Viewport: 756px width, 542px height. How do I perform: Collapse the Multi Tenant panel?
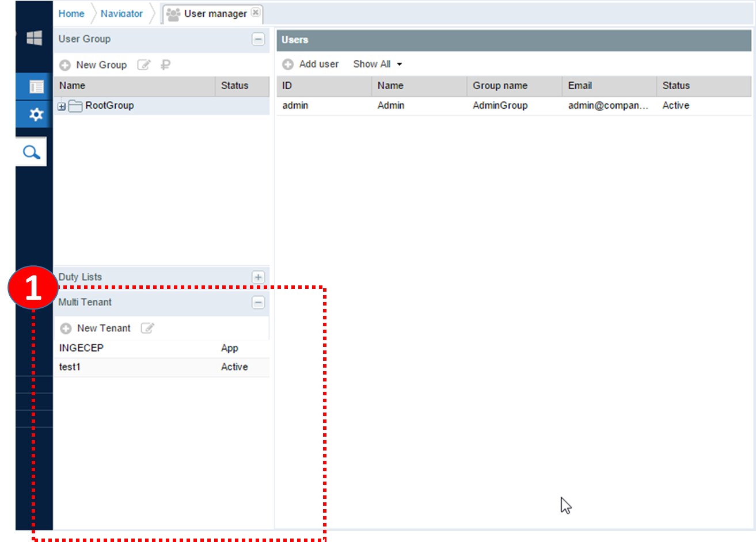point(258,303)
